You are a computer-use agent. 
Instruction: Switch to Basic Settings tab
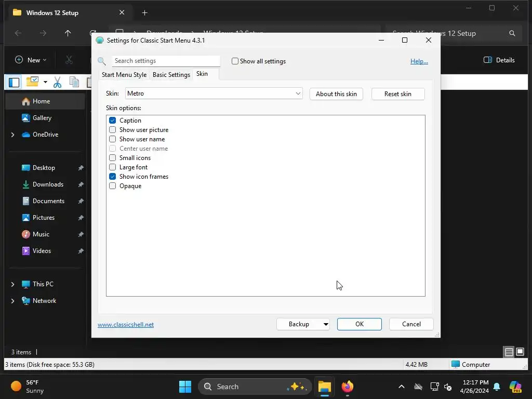[x=171, y=75]
